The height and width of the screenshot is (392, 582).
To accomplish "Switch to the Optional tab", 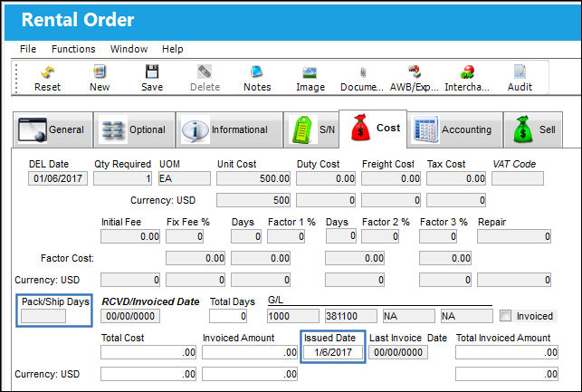I will pyautogui.click(x=134, y=130).
